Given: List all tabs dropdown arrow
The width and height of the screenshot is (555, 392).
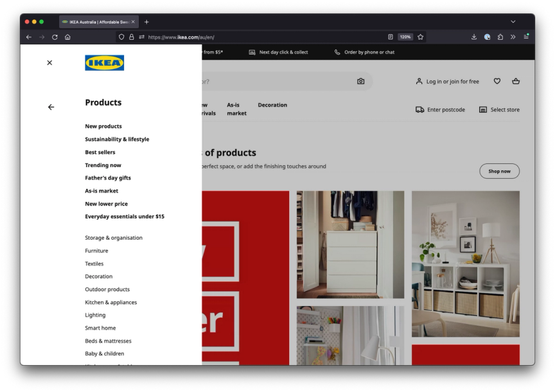Looking at the screenshot, I should 513,22.
